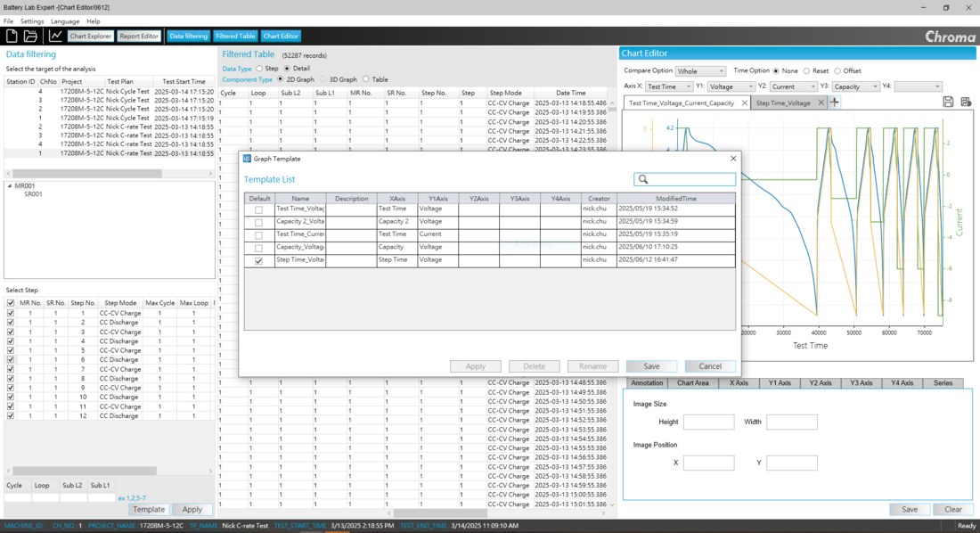980x533 pixels.
Task: Open the Help menu
Action: pyautogui.click(x=94, y=21)
